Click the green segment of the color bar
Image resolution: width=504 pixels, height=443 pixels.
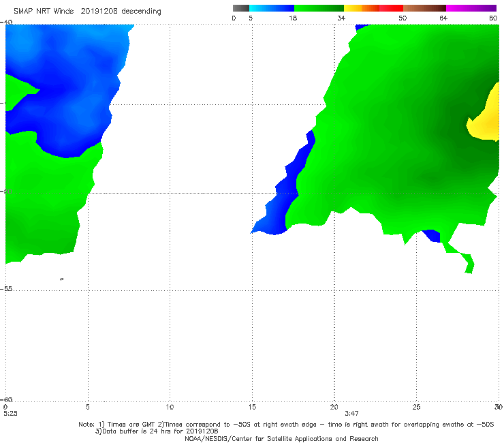click(319, 8)
